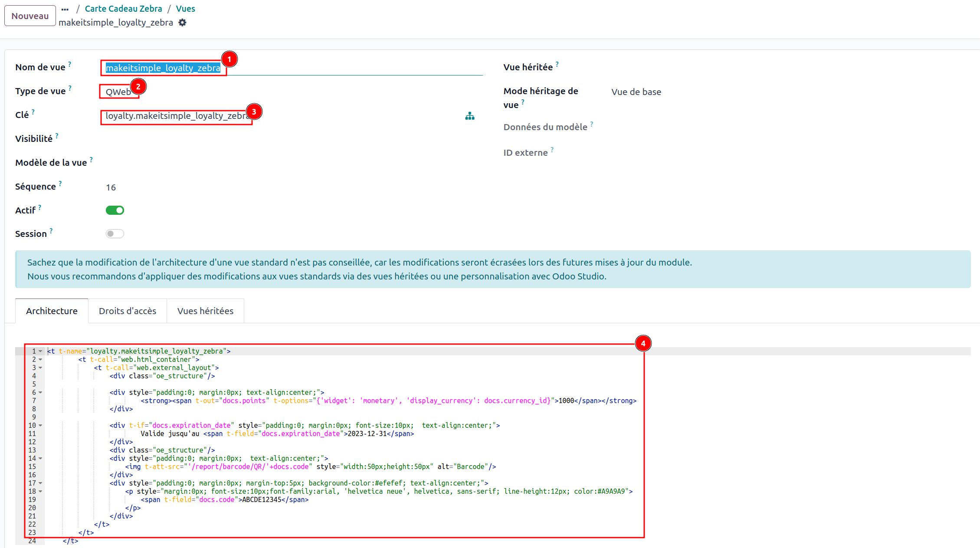Disable the Actif toggle
Image resolution: width=980 pixels, height=548 pixels.
pyautogui.click(x=115, y=210)
